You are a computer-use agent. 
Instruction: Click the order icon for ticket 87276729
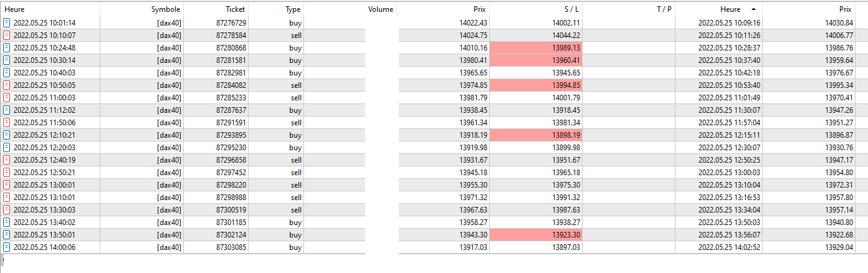[7, 22]
